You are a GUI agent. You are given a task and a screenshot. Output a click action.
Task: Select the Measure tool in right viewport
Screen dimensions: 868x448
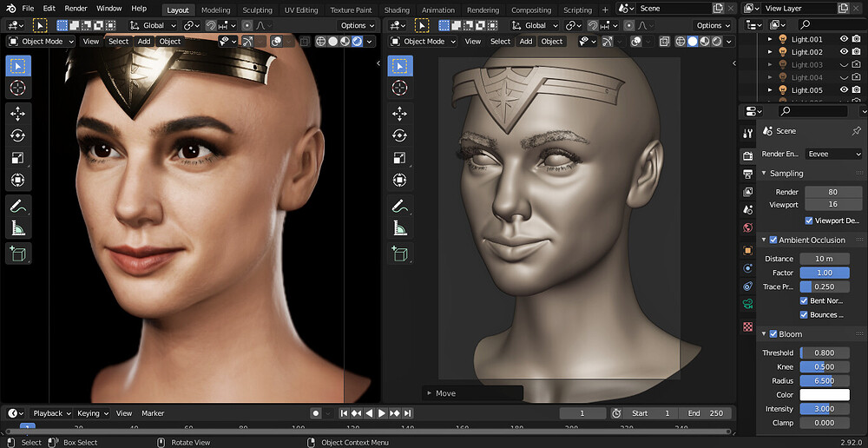tap(399, 227)
